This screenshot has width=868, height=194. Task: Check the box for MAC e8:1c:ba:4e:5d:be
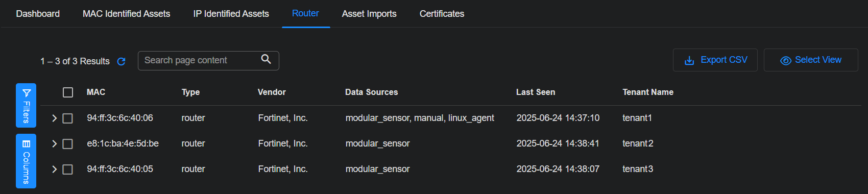67,144
